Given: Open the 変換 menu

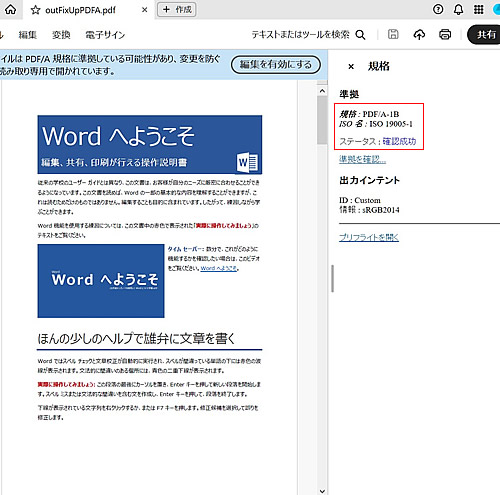Looking at the screenshot, I should coord(61,35).
